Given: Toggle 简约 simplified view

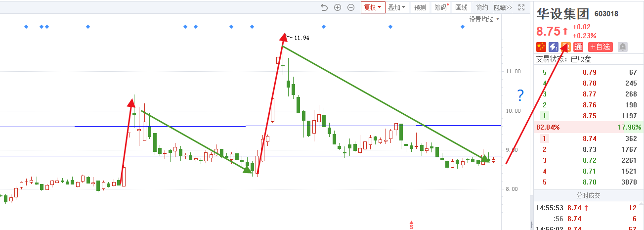Looking at the screenshot, I should click(482, 7).
